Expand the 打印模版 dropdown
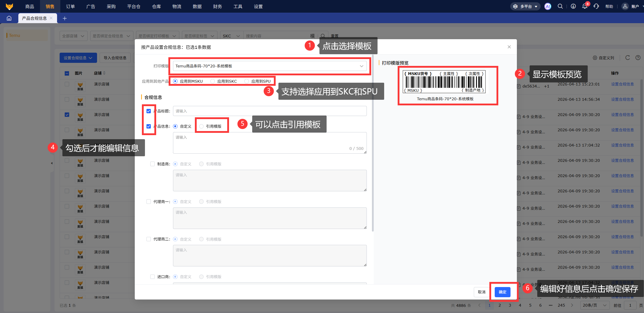This screenshot has height=313, width=644. pos(270,66)
